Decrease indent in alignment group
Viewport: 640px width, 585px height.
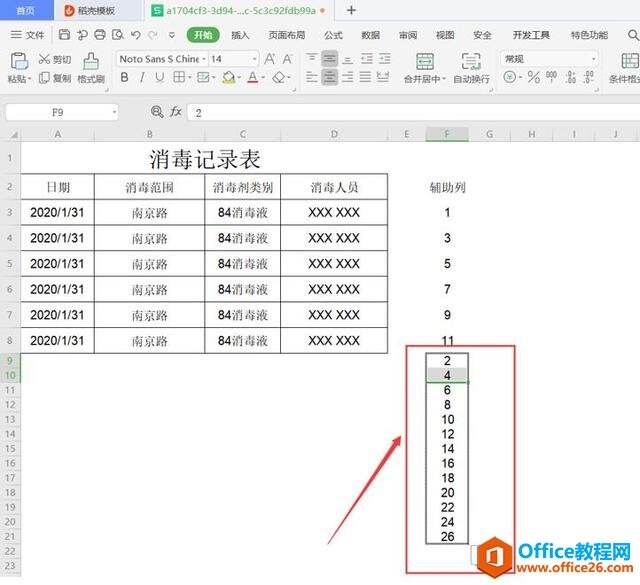[367, 59]
